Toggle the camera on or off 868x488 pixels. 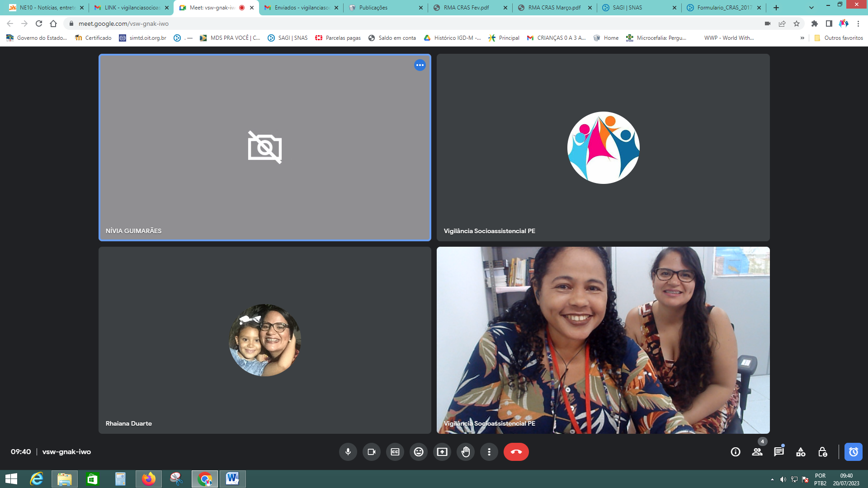[x=371, y=452]
